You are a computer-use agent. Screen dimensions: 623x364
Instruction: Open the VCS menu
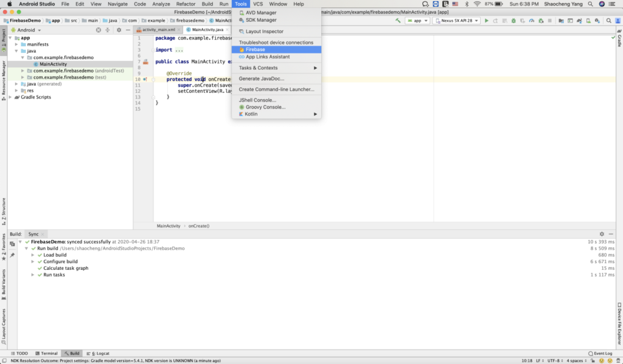click(258, 4)
